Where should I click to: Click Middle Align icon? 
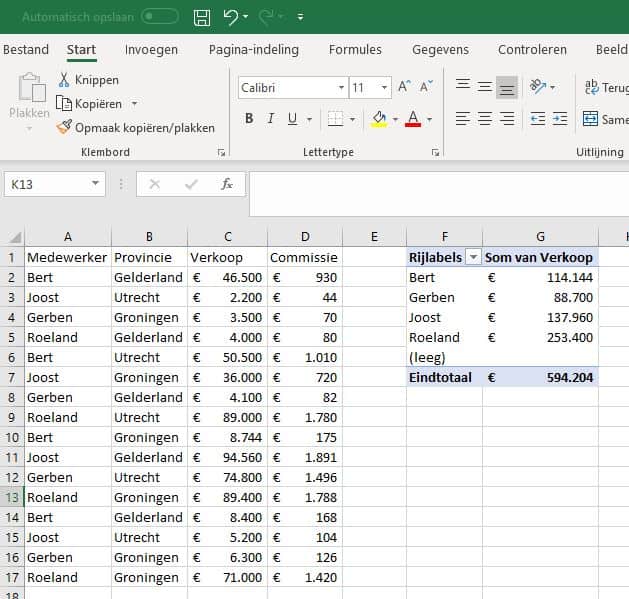(x=485, y=86)
